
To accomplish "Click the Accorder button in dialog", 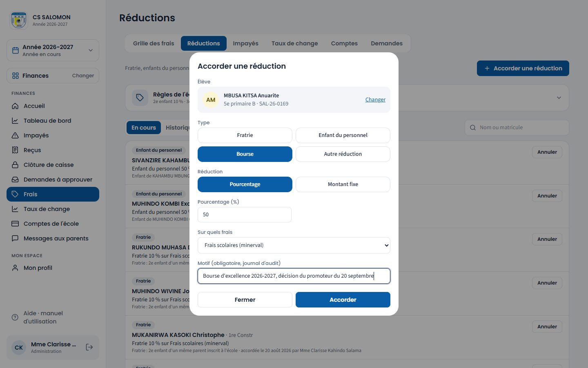I will 343,300.
